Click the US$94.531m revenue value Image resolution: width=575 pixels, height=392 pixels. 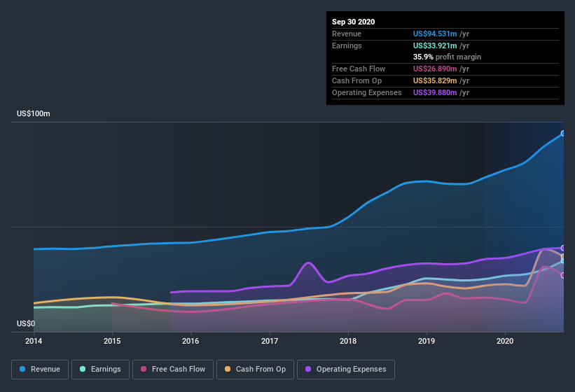(435, 34)
